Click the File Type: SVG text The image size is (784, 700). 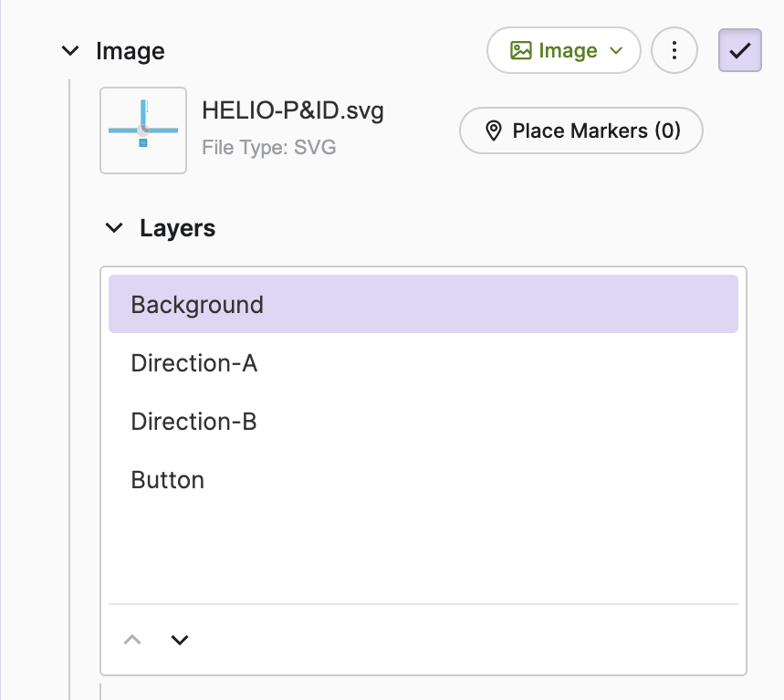coord(268,147)
